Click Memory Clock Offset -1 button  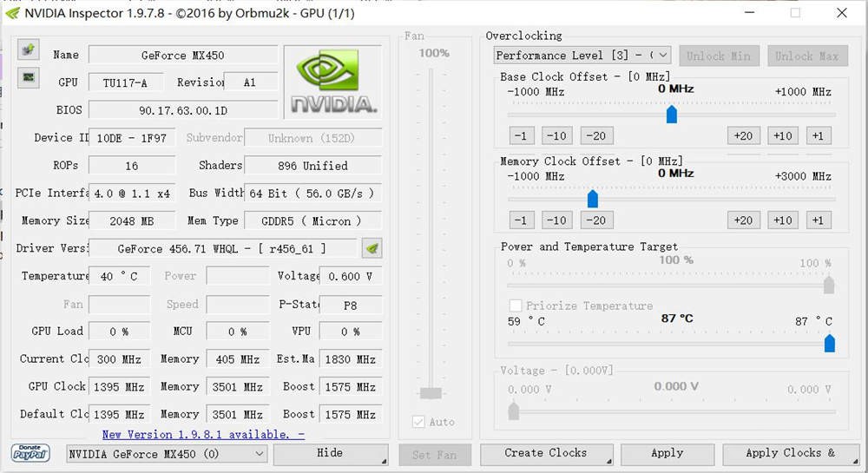pos(522,220)
